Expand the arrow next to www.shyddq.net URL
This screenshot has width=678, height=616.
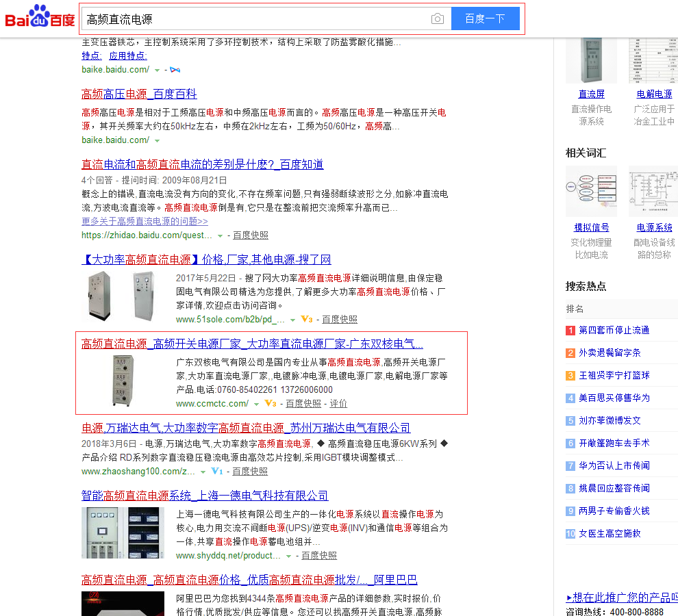(289, 556)
